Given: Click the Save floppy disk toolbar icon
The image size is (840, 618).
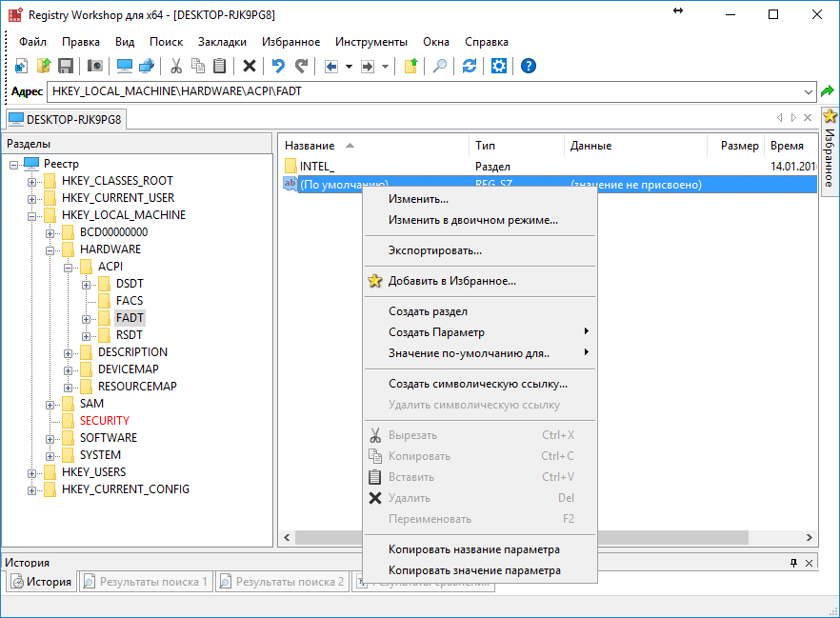Looking at the screenshot, I should (66, 66).
